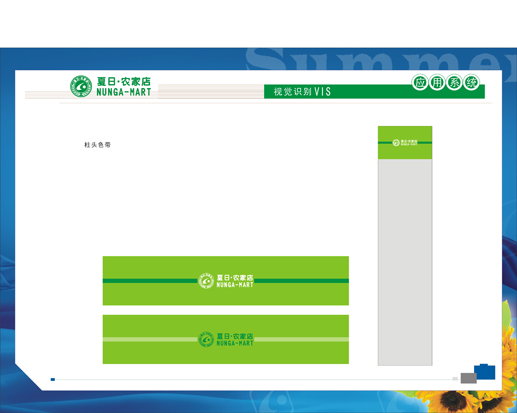517x413 pixels.
Task: Click the circular green logo emblem in header
Action: click(81, 86)
